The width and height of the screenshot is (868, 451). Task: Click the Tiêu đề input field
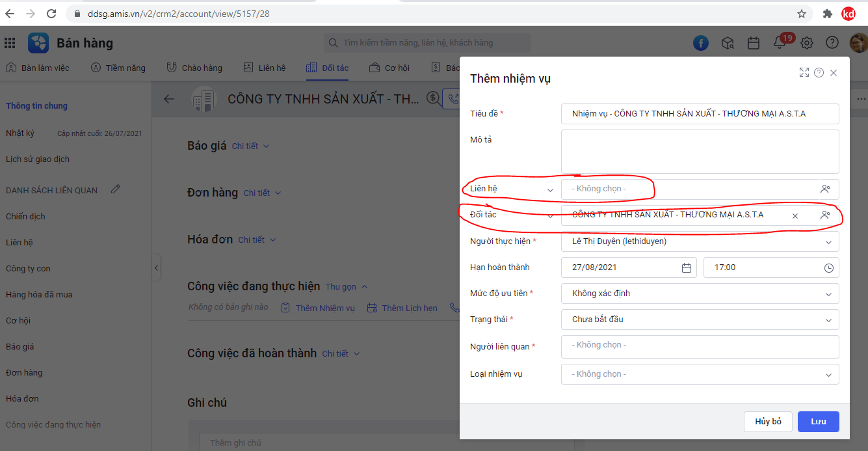700,114
